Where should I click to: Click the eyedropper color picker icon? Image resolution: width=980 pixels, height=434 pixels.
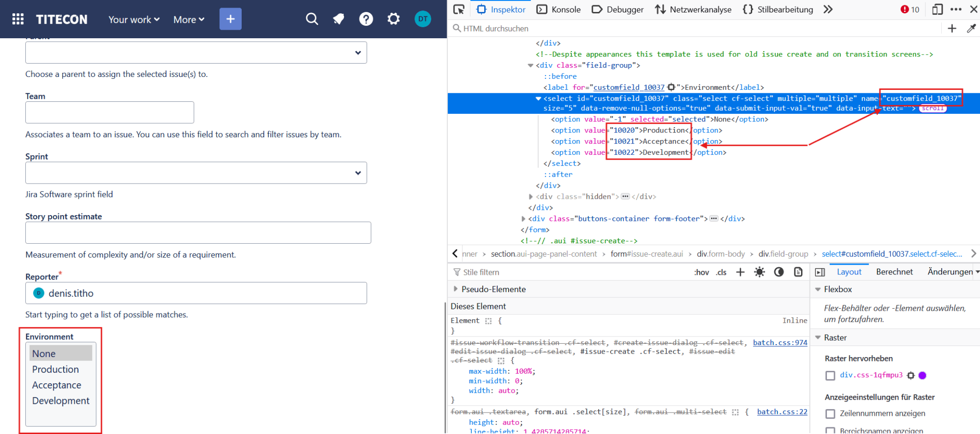[x=971, y=29]
